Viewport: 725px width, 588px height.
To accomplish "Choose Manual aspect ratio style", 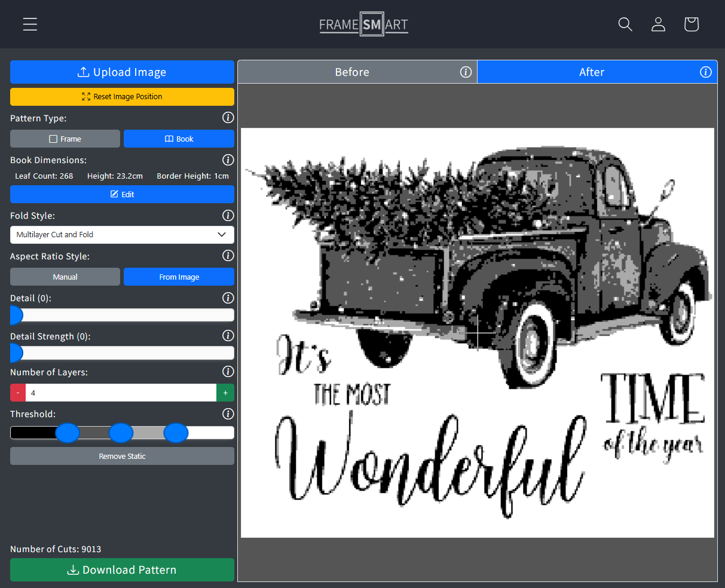I will tap(65, 277).
